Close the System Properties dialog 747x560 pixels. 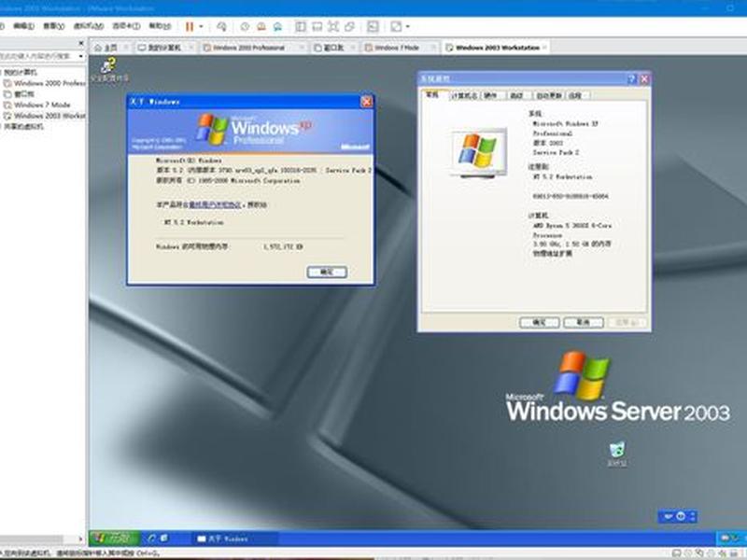644,79
